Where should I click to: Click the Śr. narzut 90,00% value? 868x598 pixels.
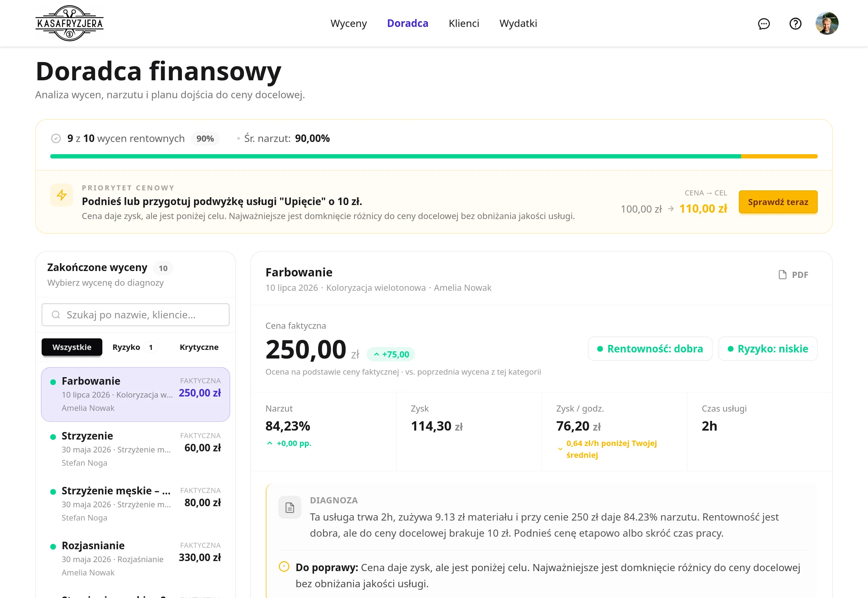312,139
